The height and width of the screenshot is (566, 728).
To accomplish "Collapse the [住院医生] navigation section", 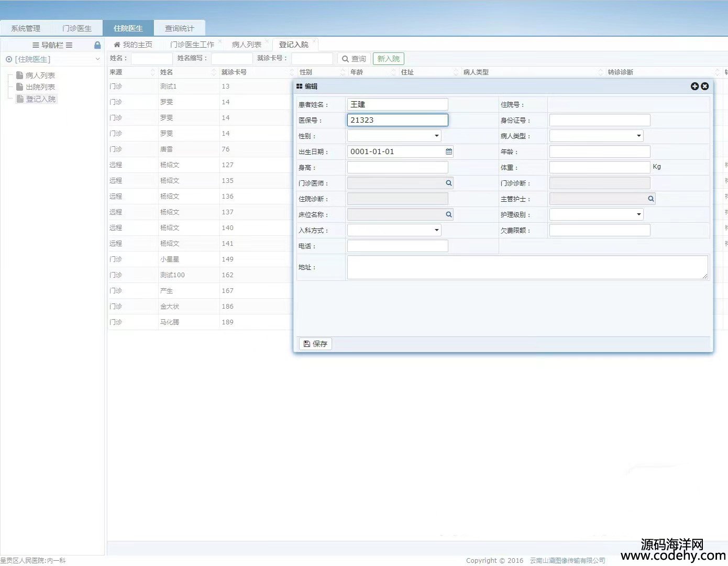I will click(97, 59).
